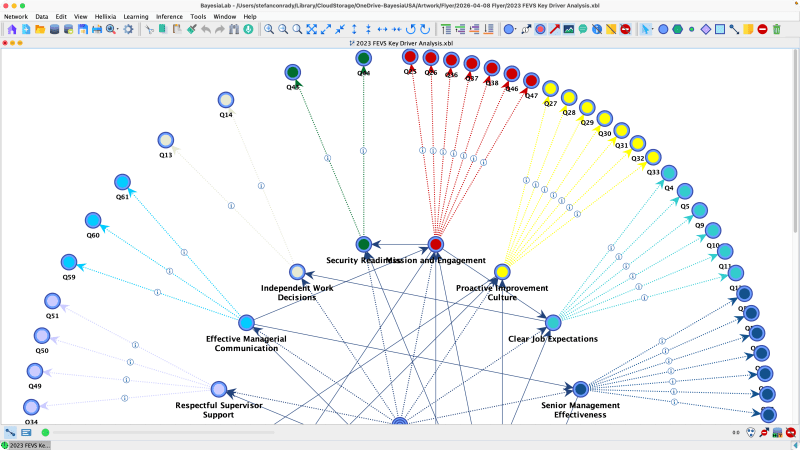Click the Q59 node
The height and width of the screenshot is (450, 800).
[69, 262]
